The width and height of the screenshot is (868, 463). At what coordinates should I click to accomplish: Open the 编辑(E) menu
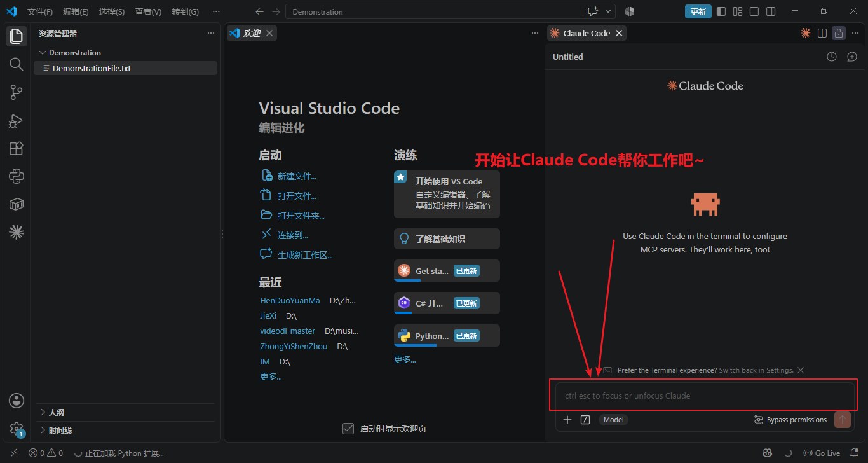tap(76, 11)
